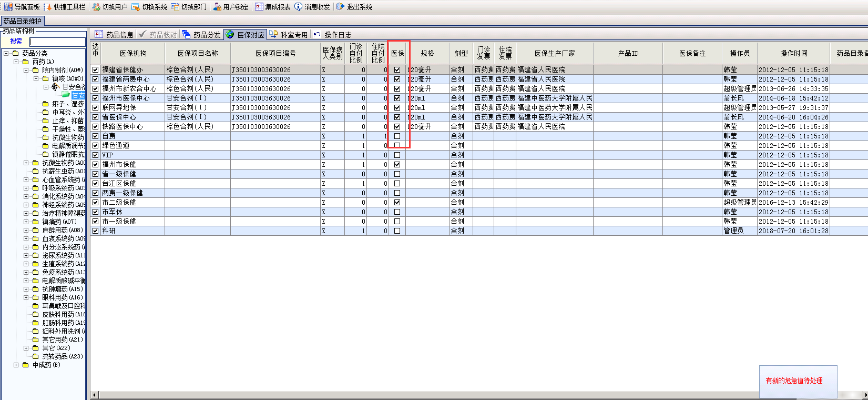The height and width of the screenshot is (400, 868).
Task: Collapse the 西药(A) tree node
Action: tap(16, 62)
